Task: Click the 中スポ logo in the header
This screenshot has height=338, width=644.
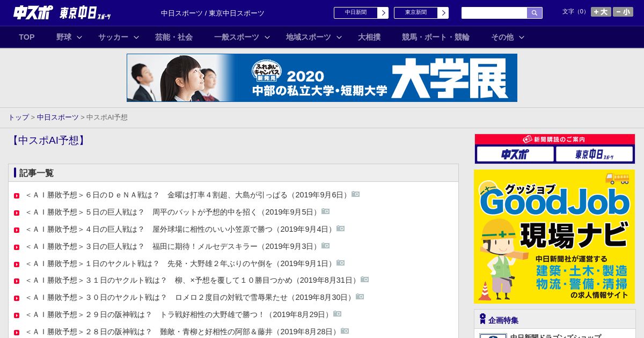Action: [33, 12]
